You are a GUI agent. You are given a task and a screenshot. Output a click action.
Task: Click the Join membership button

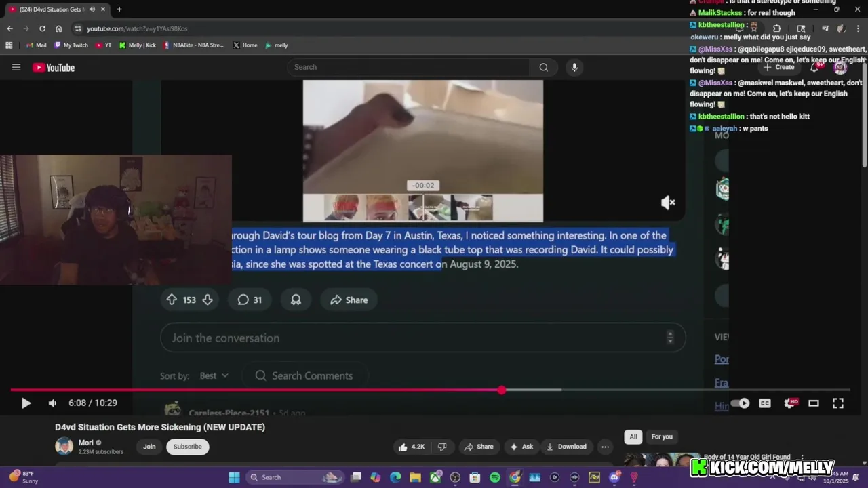point(149,446)
